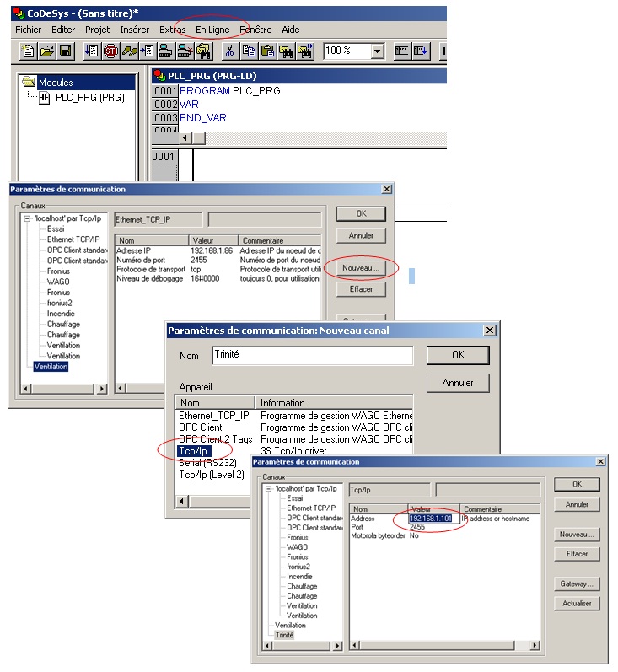Cancel the Nouveau canal dialog with Annuler
618x672 pixels.
(x=458, y=383)
